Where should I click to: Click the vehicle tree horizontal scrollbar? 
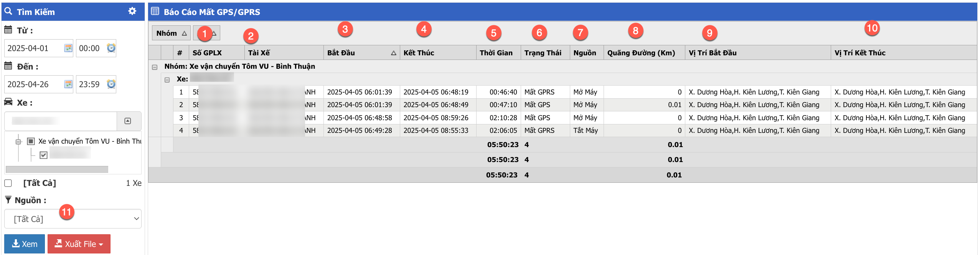57,169
